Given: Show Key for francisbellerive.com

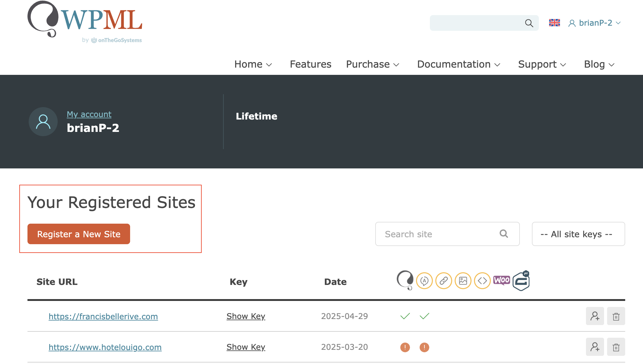Looking at the screenshot, I should click(246, 316).
